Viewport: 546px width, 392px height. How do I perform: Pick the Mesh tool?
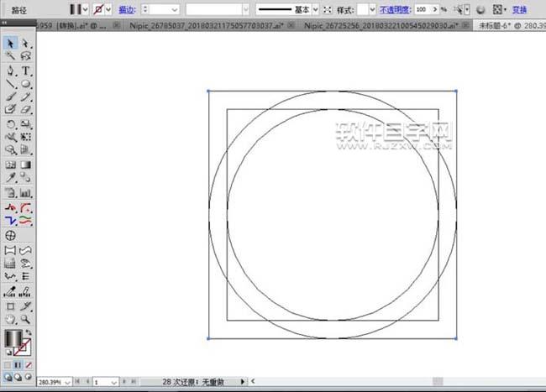pos(10,165)
